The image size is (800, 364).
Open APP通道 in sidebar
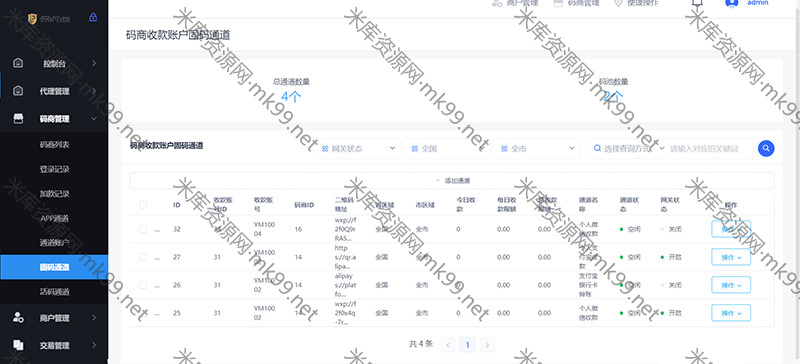pos(55,218)
